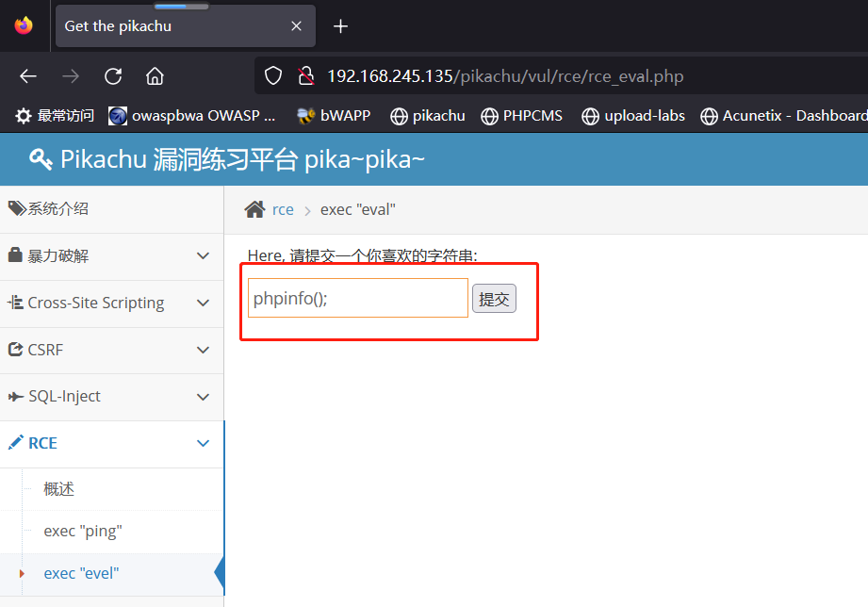Open the bWAPP bookmark
The image size is (868, 607).
pos(334,116)
